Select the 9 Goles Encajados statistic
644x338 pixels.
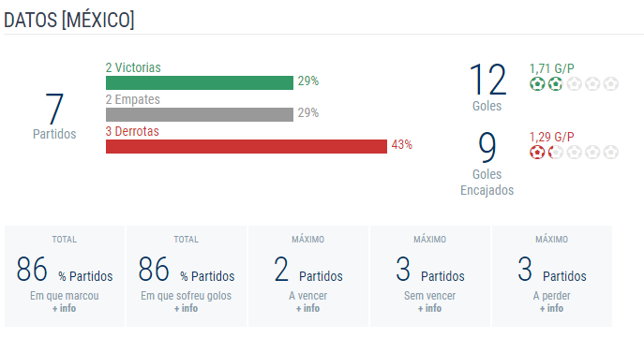coord(487,164)
